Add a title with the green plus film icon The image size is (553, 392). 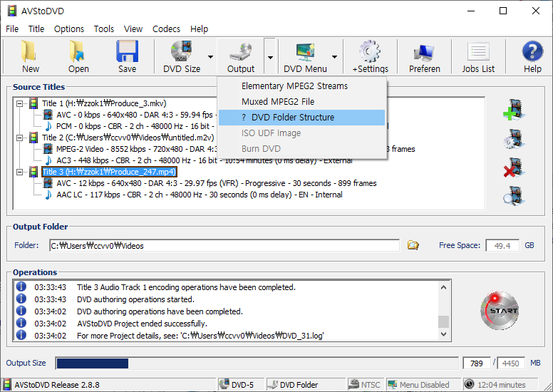point(515,110)
